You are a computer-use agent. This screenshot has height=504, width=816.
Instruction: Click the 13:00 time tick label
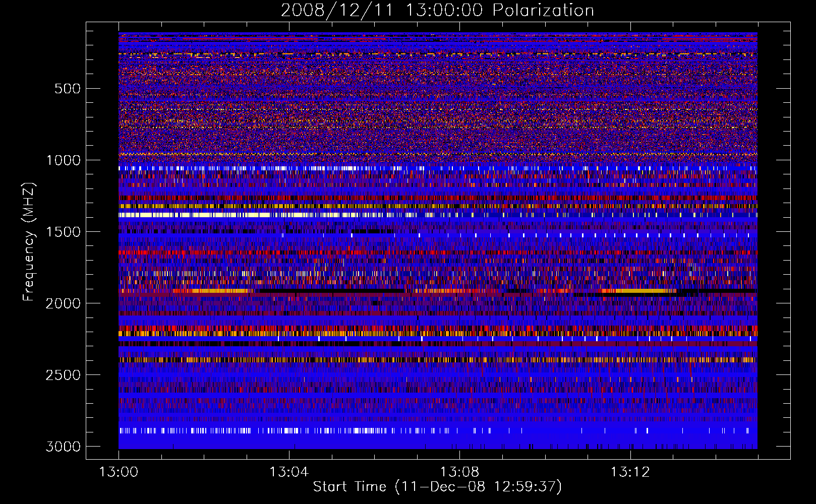pos(119,472)
